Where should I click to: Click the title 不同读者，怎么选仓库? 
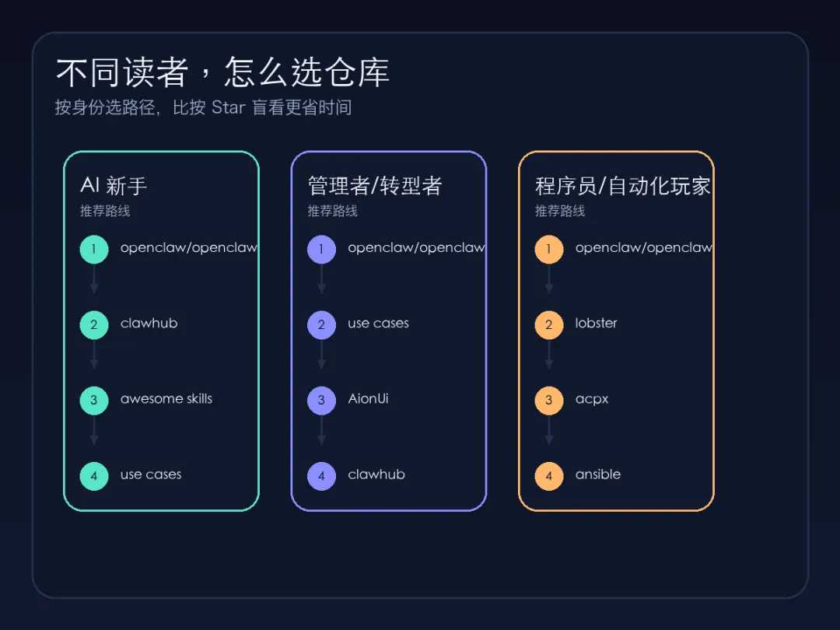[222, 73]
